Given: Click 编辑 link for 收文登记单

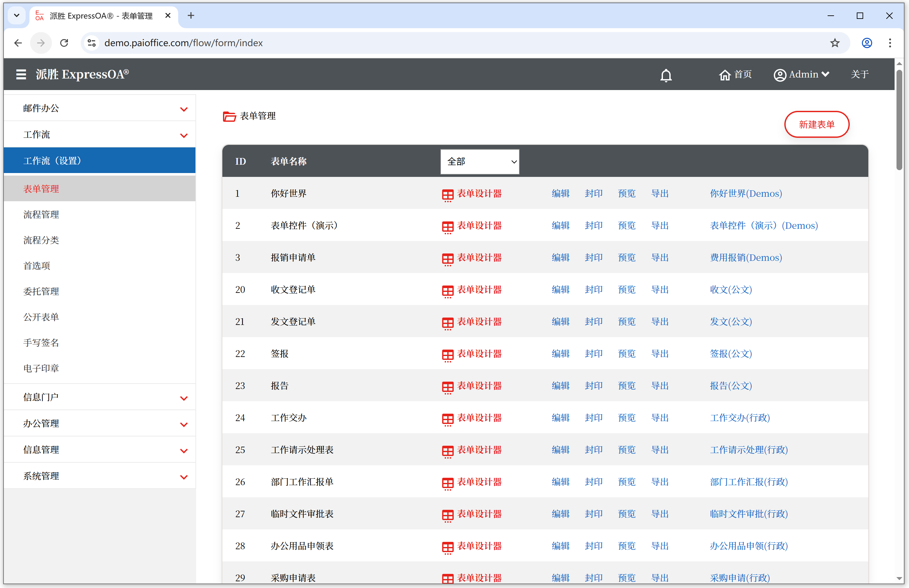Looking at the screenshot, I should click(560, 290).
